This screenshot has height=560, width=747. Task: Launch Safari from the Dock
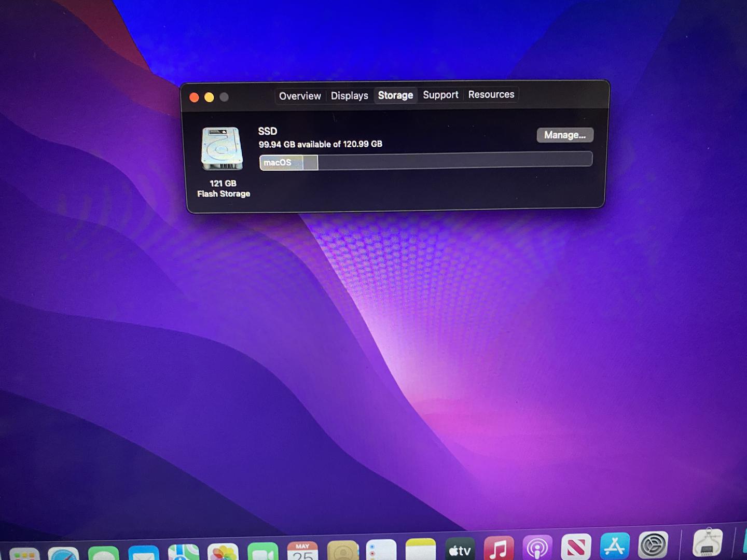[64, 553]
